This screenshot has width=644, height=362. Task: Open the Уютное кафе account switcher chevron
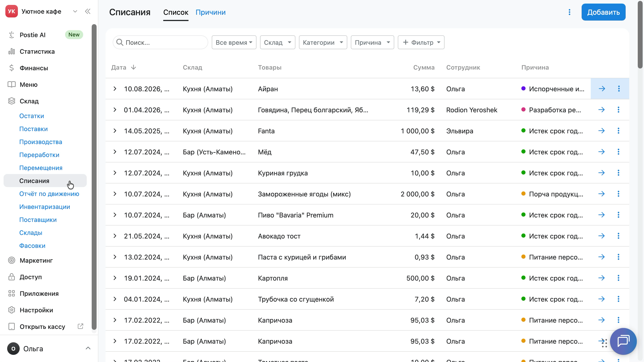[x=75, y=11]
